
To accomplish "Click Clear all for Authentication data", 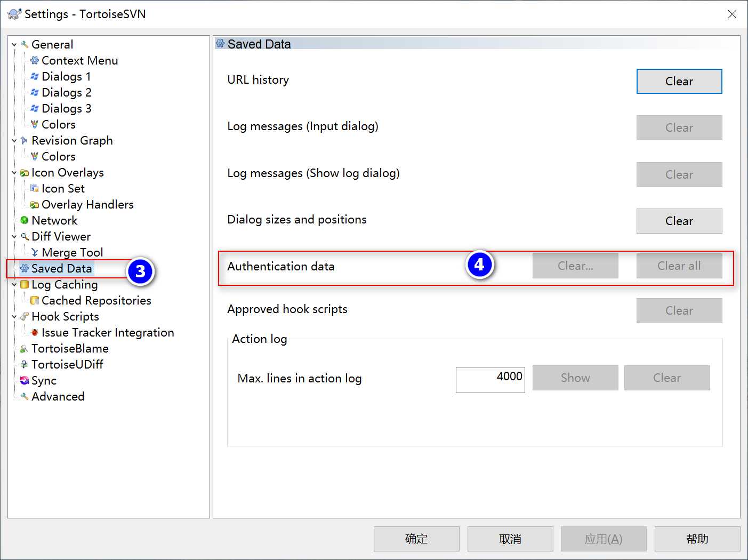I will (x=679, y=266).
